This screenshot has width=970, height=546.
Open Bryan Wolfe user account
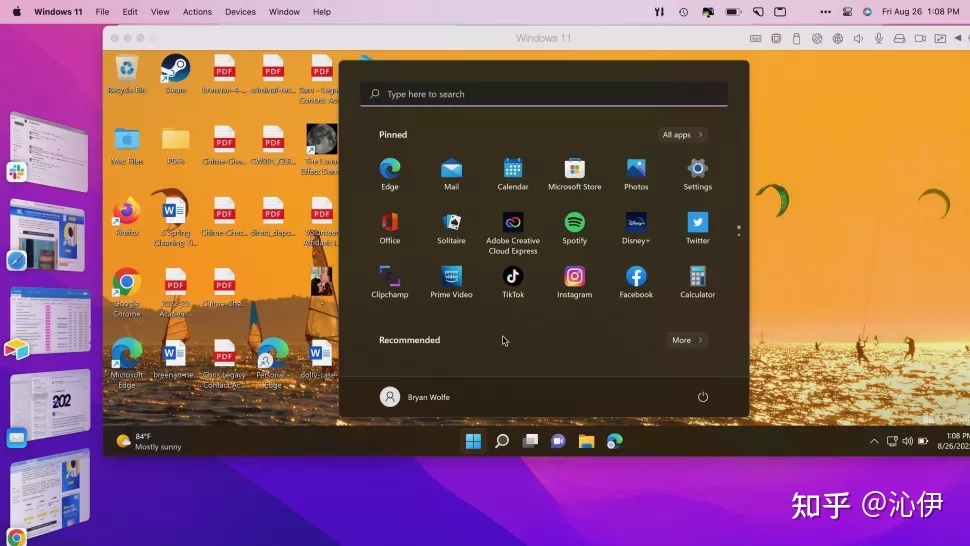415,397
